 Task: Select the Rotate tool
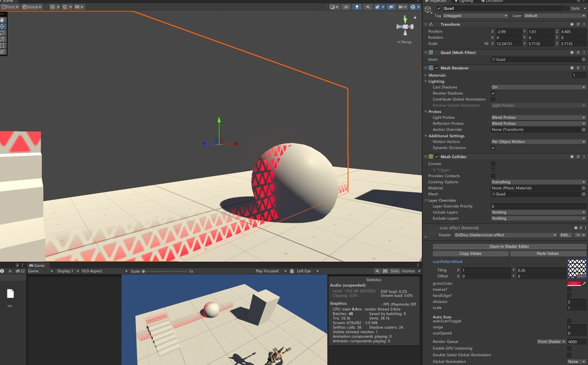tap(3, 33)
